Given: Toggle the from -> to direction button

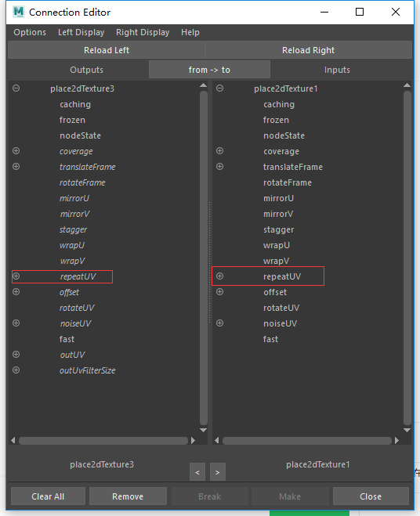Looking at the screenshot, I should (209, 70).
